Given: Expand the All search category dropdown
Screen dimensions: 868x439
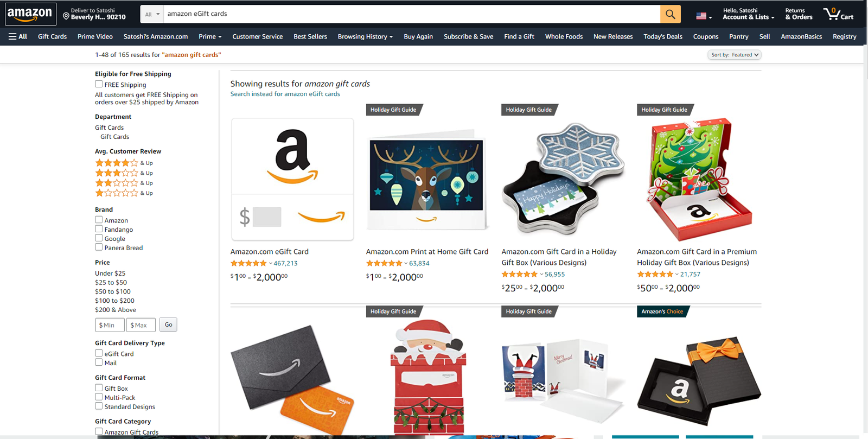Looking at the screenshot, I should pyautogui.click(x=152, y=14).
